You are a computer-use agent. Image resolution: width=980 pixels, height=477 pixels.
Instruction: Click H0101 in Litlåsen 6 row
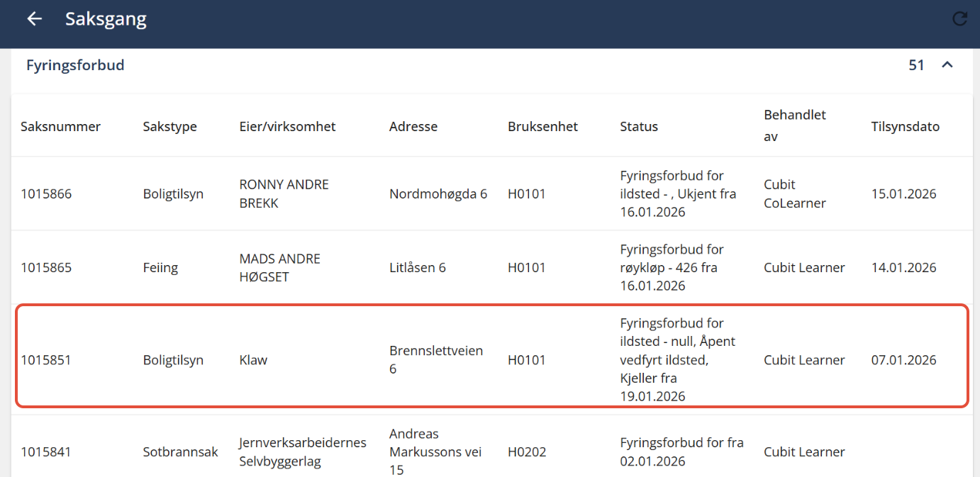pos(527,268)
